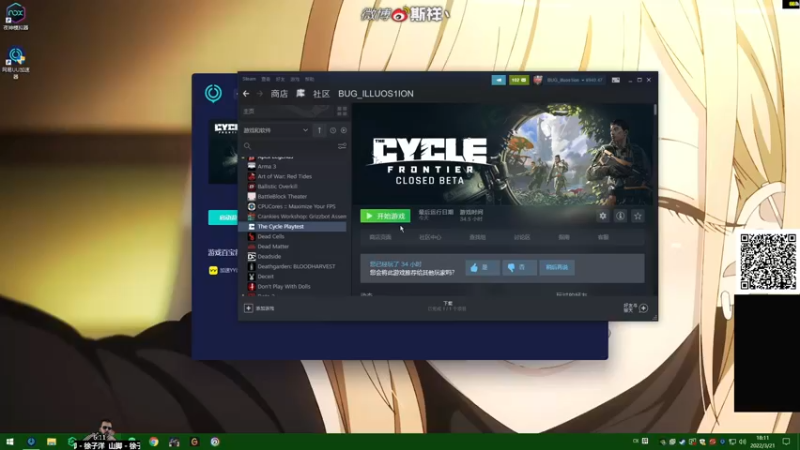Image resolution: width=800 pixels, height=450 pixels.
Task: Open the last game page link
Action: (603, 237)
